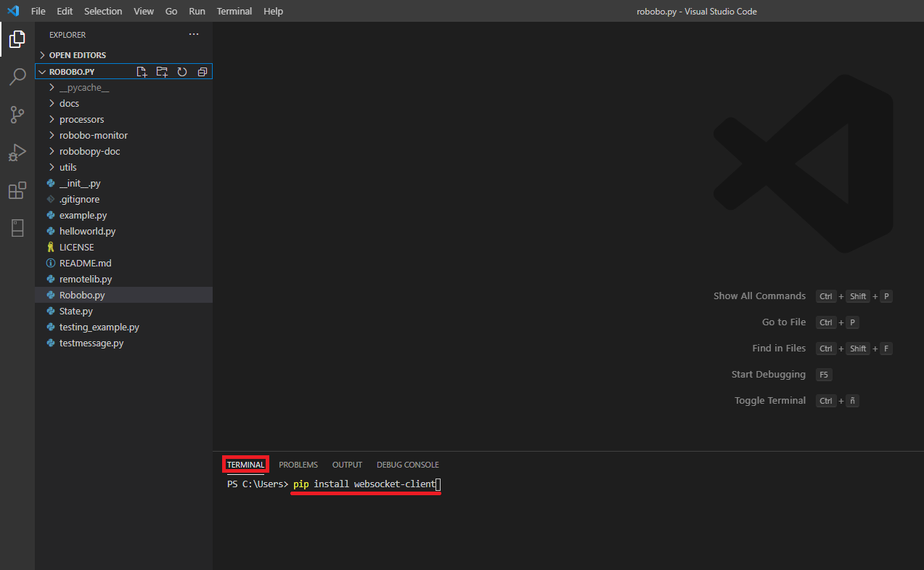This screenshot has height=570, width=924.
Task: Collapse all folders in Explorer
Action: 203,72
